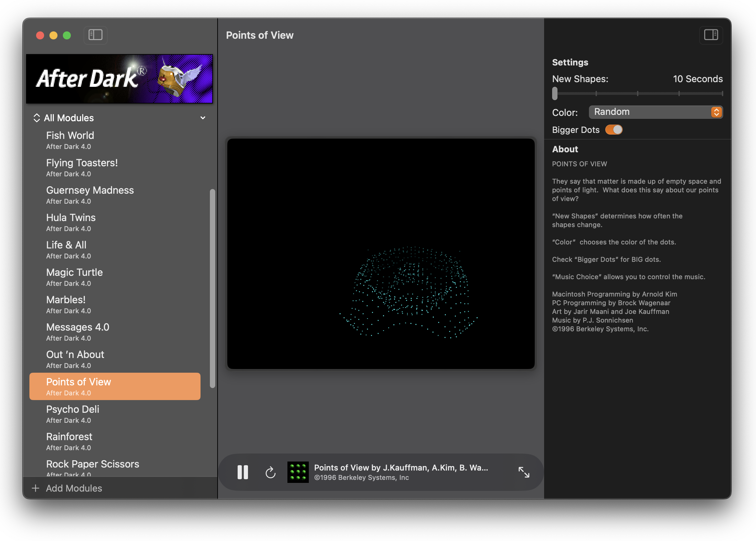Open the Messages 4.0 module
The width and height of the screenshot is (756, 541).
pos(115,332)
